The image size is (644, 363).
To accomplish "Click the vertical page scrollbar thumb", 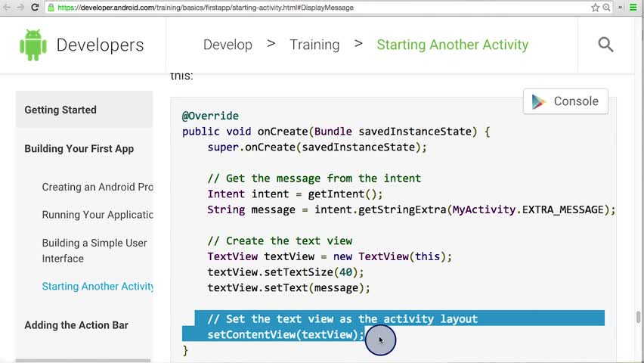I will [638, 317].
